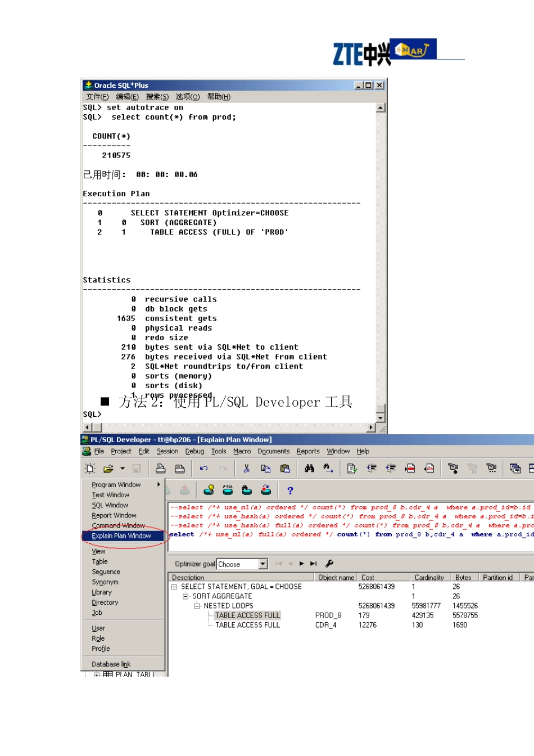The image size is (534, 756).
Task: Click the Cut scissors icon
Action: 247,468
